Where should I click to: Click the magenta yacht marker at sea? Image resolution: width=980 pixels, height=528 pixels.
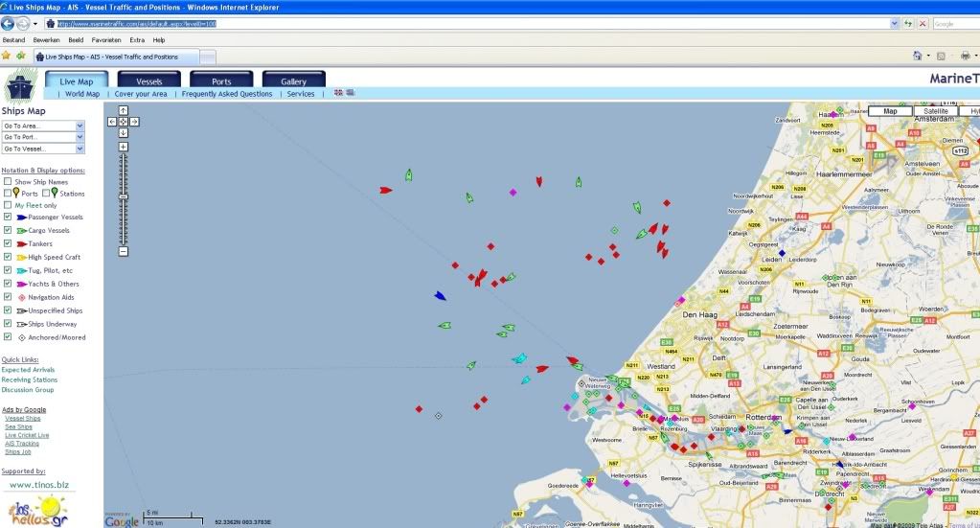(513, 193)
